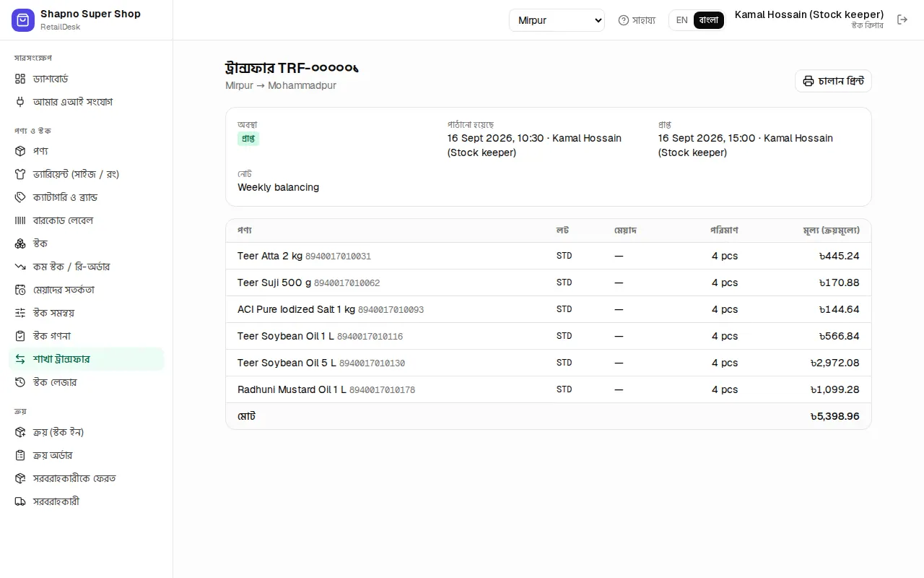
Task: Open ক্রয় অর্ডার menu item
Action: (87, 455)
